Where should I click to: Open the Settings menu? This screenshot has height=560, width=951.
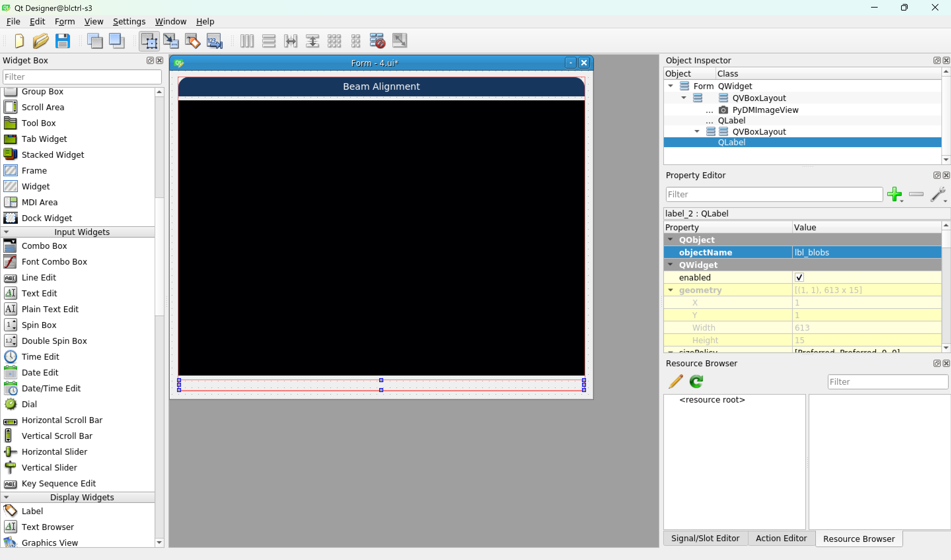[x=129, y=21]
